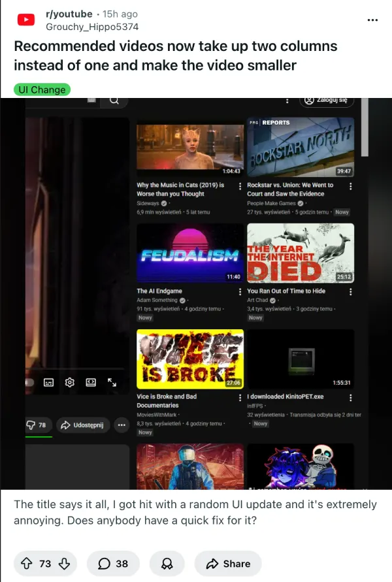
Task: Open The Year The Internet Died thumbnail
Action: pos(301,253)
